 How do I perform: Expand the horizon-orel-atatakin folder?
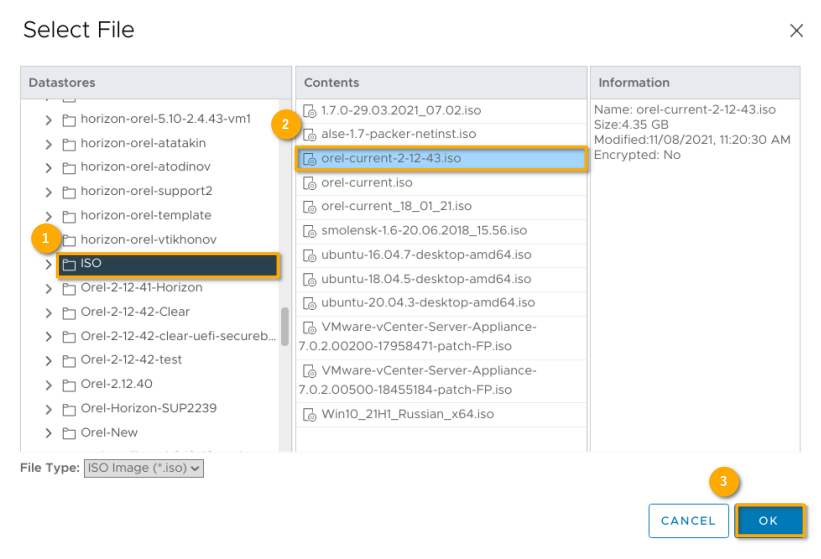pyautogui.click(x=48, y=143)
